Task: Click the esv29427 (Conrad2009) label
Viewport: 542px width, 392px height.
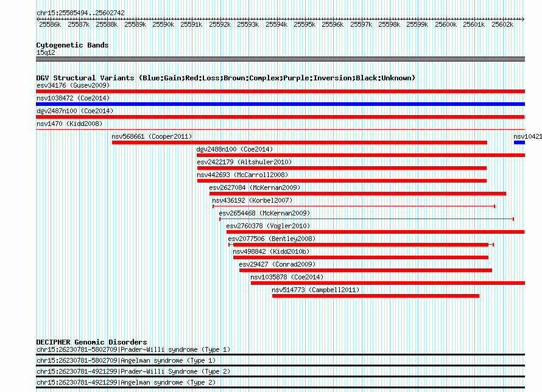Action: [x=277, y=264]
